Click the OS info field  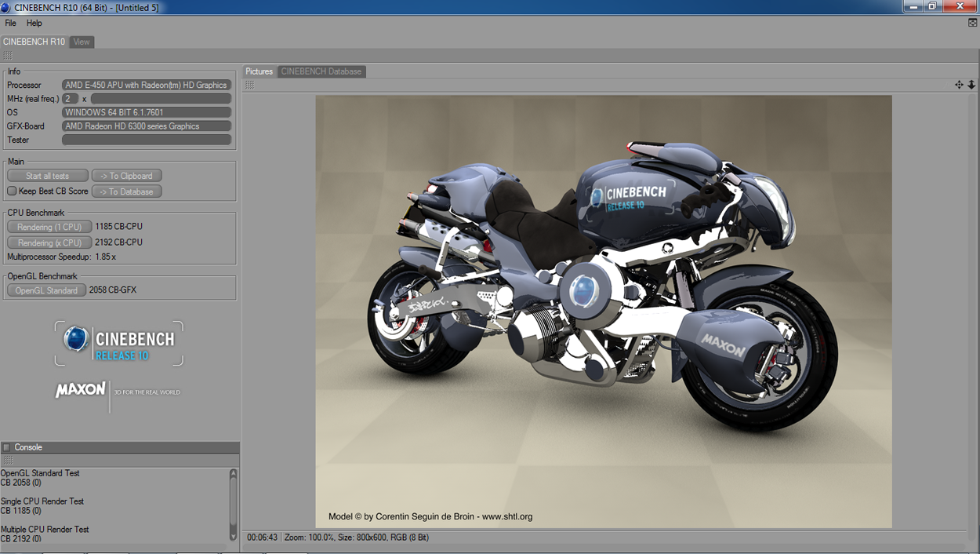point(147,112)
